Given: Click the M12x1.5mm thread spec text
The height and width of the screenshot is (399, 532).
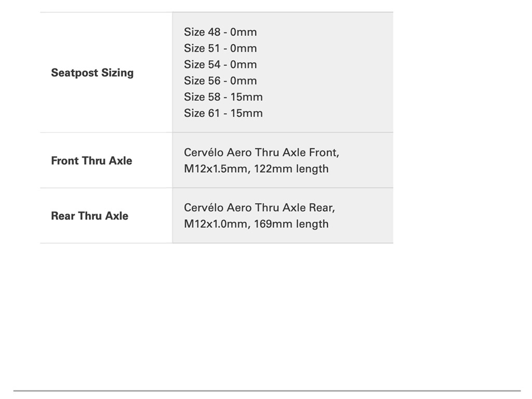Looking at the screenshot, I should [x=216, y=169].
